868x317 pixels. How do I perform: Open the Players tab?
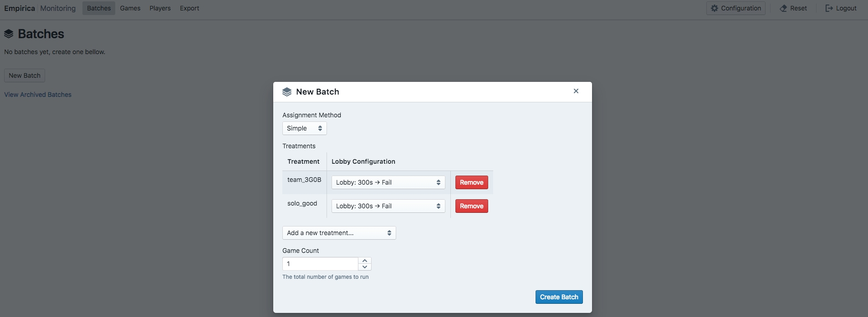tap(160, 8)
